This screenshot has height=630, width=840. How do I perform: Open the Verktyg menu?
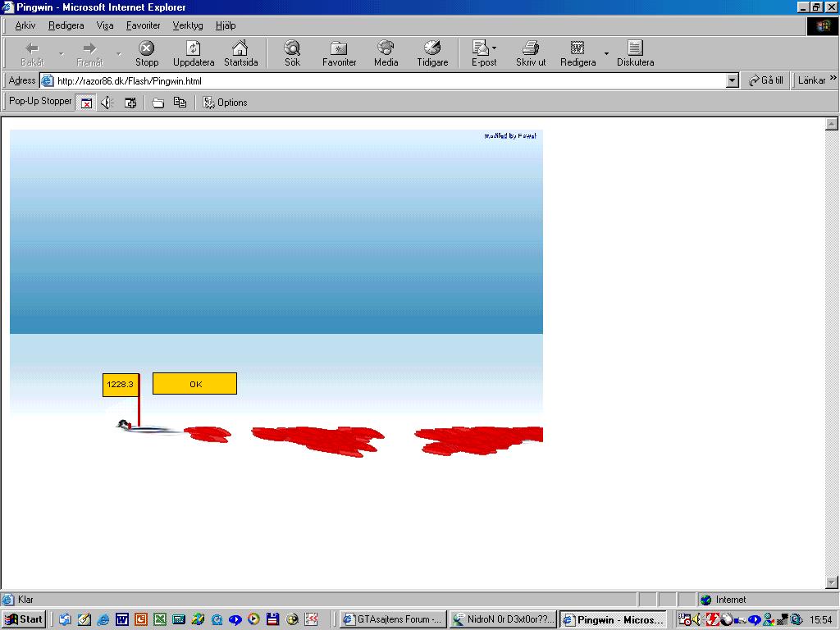click(x=187, y=25)
